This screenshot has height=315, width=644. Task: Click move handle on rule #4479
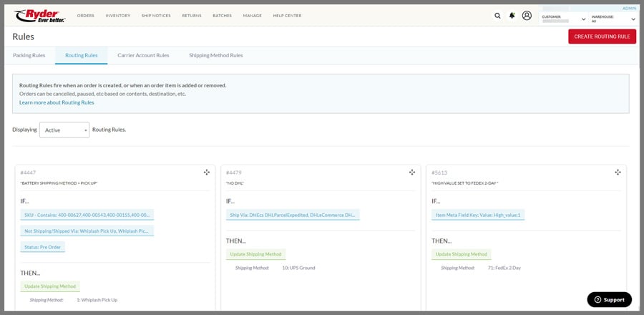pyautogui.click(x=411, y=173)
